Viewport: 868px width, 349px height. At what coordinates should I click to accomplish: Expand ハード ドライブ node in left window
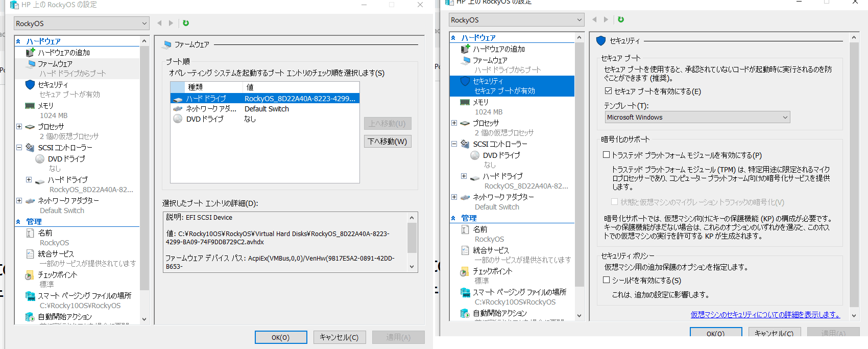29,179
